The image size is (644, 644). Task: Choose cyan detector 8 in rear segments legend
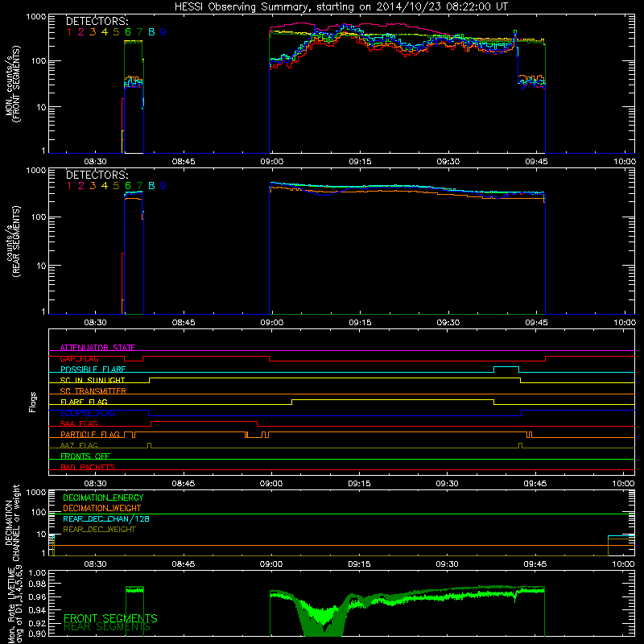click(x=151, y=186)
